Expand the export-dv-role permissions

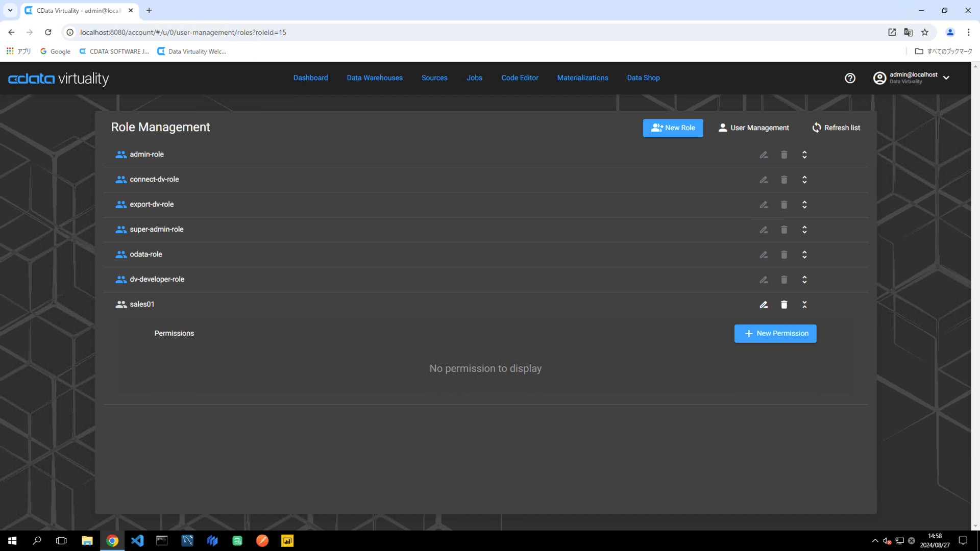pos(804,205)
